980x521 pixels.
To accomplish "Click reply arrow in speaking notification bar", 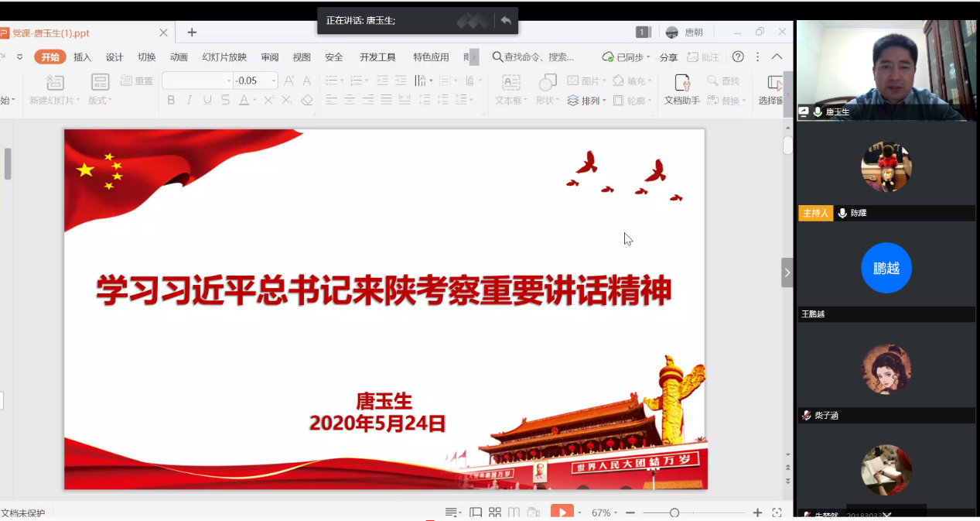I will (x=505, y=21).
